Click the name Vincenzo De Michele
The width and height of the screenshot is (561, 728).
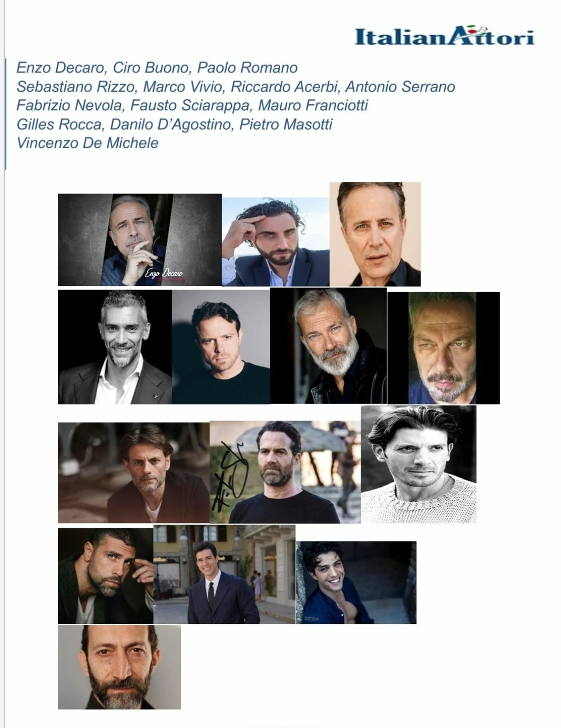pyautogui.click(x=87, y=143)
